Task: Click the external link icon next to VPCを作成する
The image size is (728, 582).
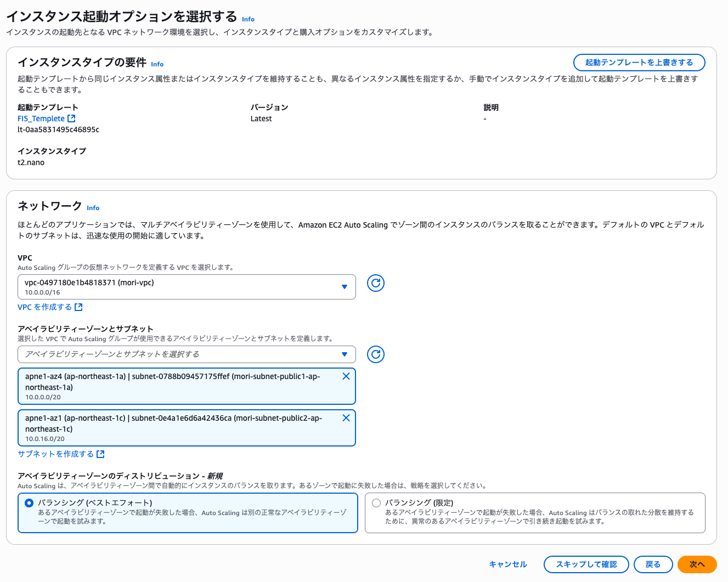Action: pos(79,307)
